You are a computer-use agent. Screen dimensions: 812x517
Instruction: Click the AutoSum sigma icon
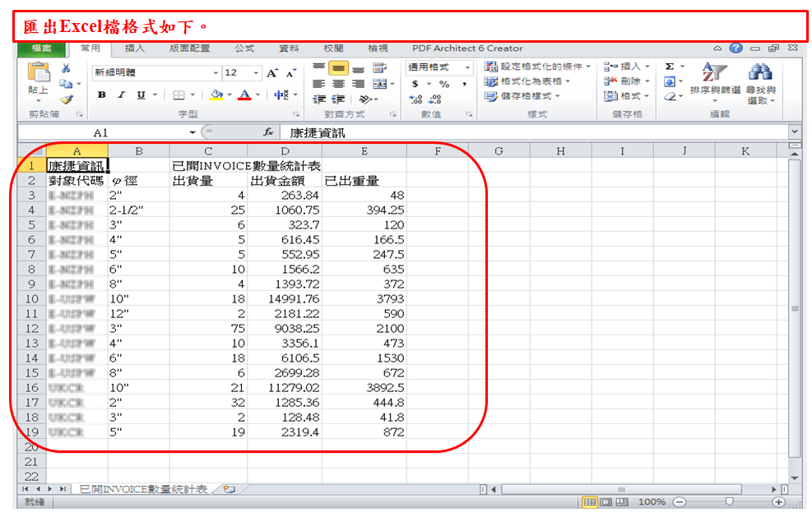tap(670, 67)
